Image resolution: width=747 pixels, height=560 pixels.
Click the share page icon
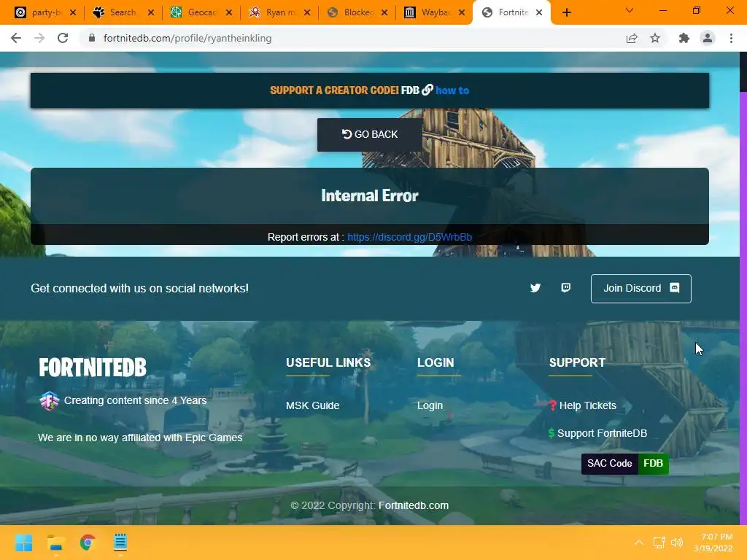632,38
